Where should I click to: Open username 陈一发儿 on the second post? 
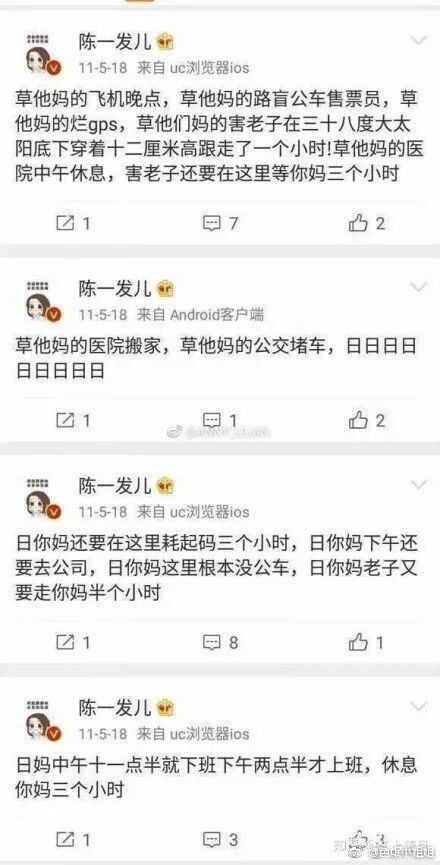(114, 287)
